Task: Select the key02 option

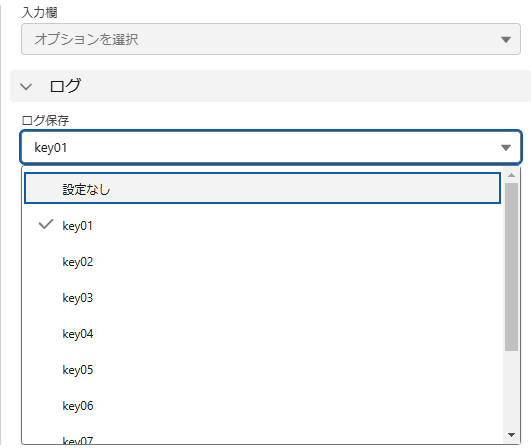Action: 262,262
